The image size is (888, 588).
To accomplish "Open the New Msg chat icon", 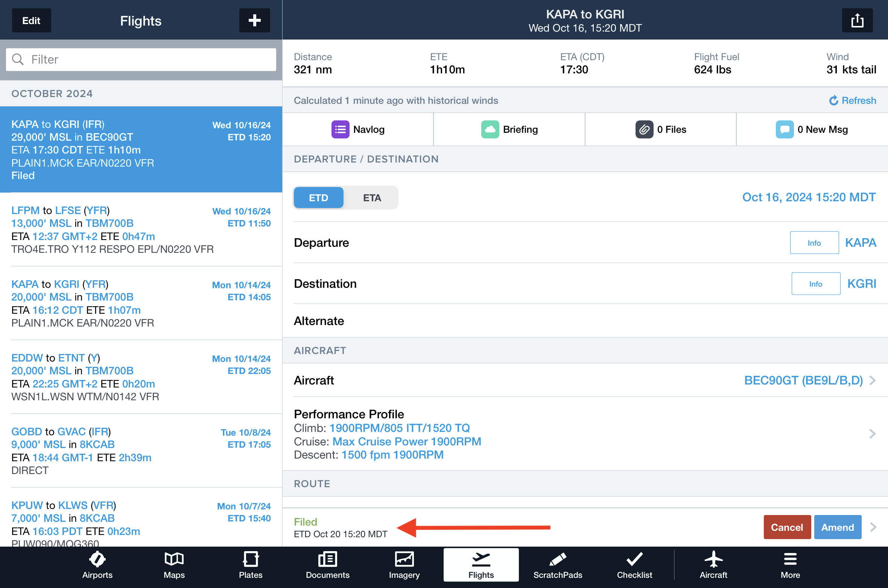I will tap(785, 129).
